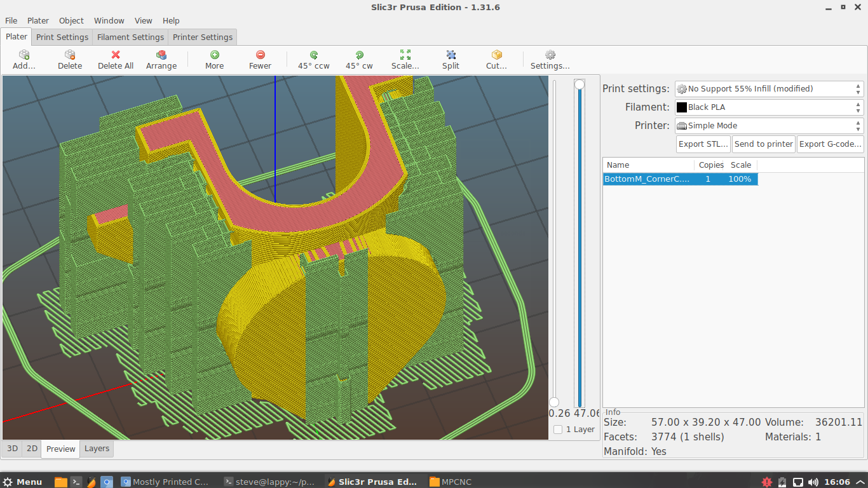The image size is (868, 488).
Task: Click the Delete All toolbar icon
Action: (x=115, y=55)
